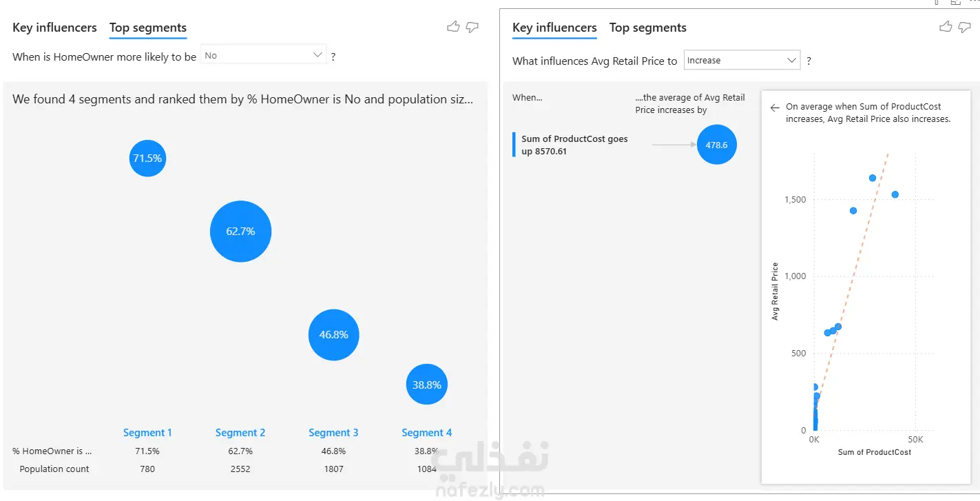Open Segment 2 link
Viewport: 980px width, 501px height.
(240, 433)
